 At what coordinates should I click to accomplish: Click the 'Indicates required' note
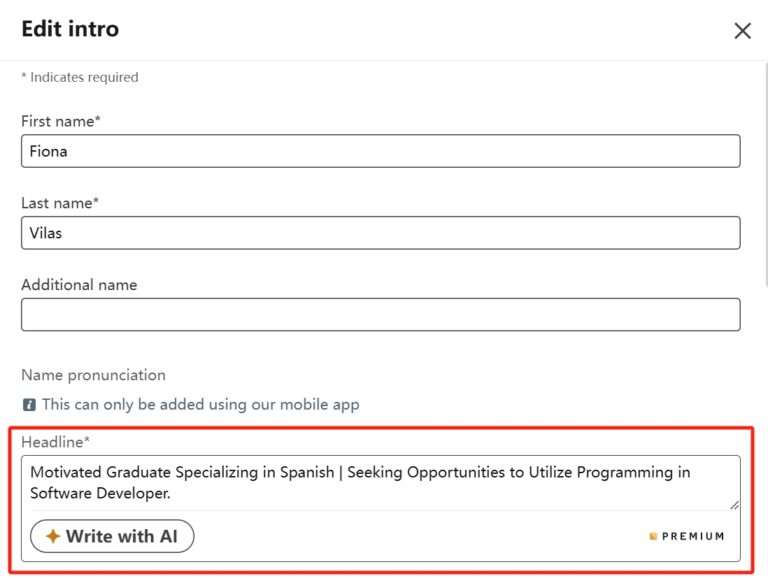80,77
